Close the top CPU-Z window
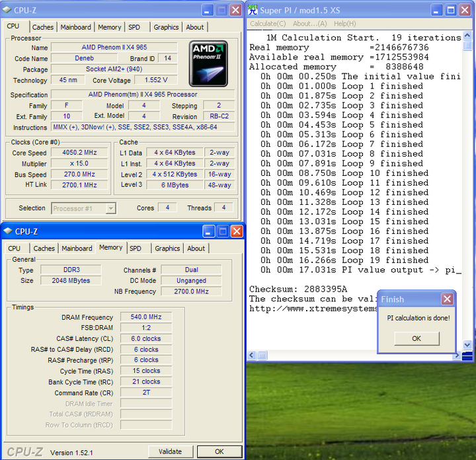The image size is (476, 460). (235, 11)
